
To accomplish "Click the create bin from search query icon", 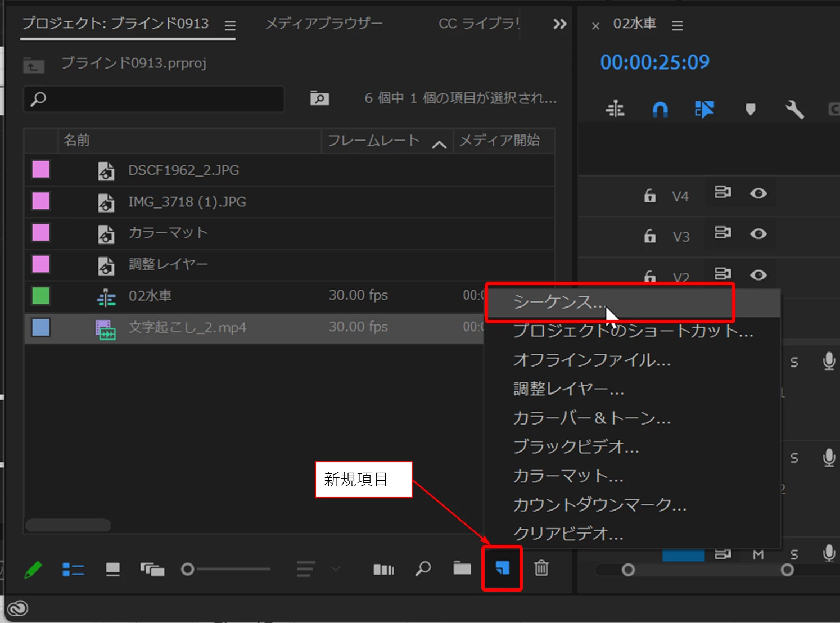I will [x=319, y=98].
